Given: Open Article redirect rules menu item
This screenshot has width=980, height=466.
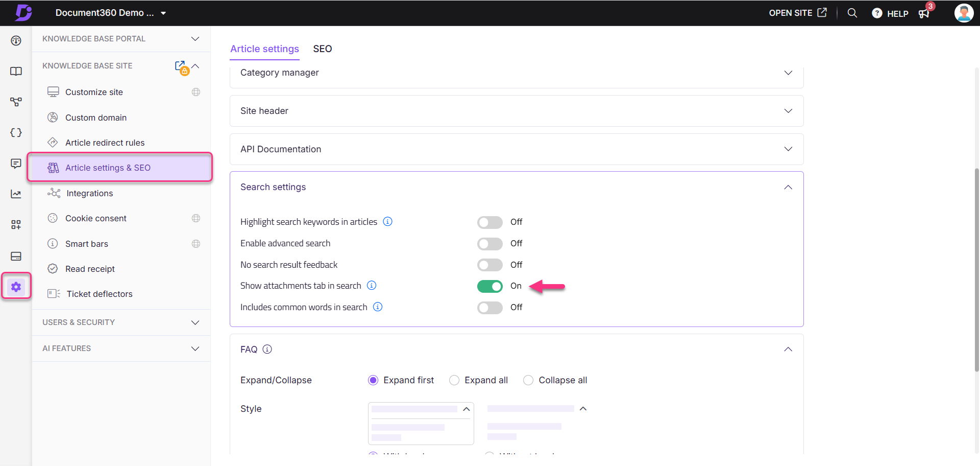Looking at the screenshot, I should 121,143.
